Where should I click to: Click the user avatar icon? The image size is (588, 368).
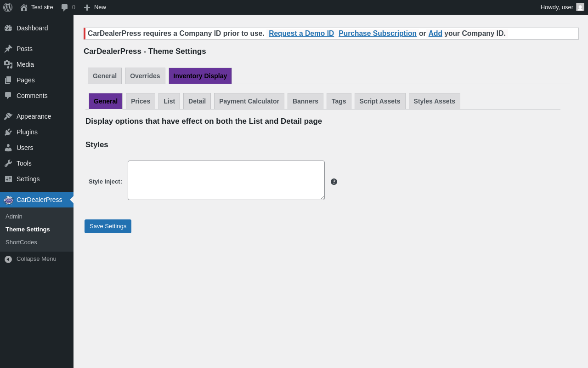click(580, 7)
